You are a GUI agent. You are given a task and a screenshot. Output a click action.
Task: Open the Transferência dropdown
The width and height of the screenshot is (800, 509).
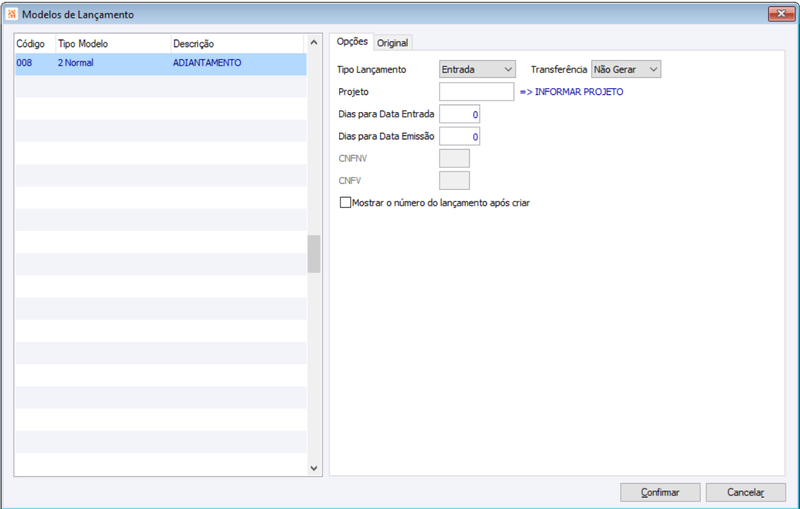point(626,69)
